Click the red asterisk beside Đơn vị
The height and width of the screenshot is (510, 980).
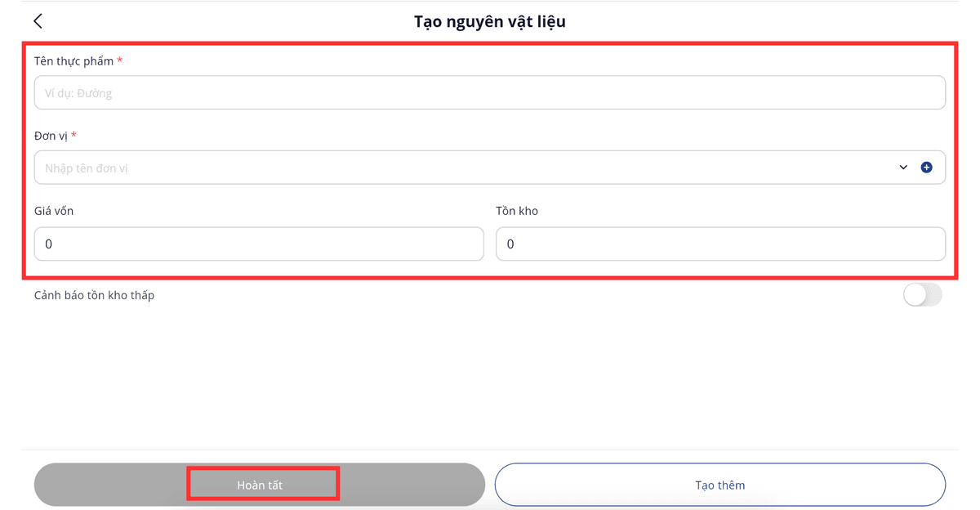pos(74,136)
